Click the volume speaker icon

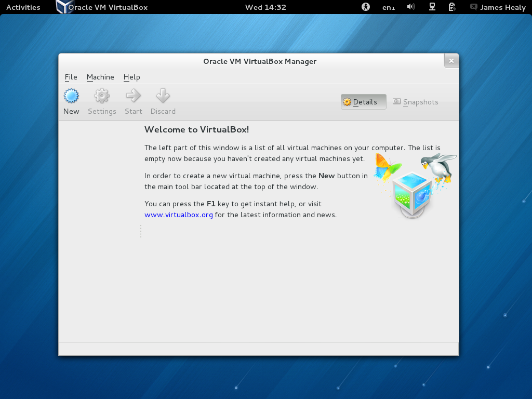tap(410, 7)
